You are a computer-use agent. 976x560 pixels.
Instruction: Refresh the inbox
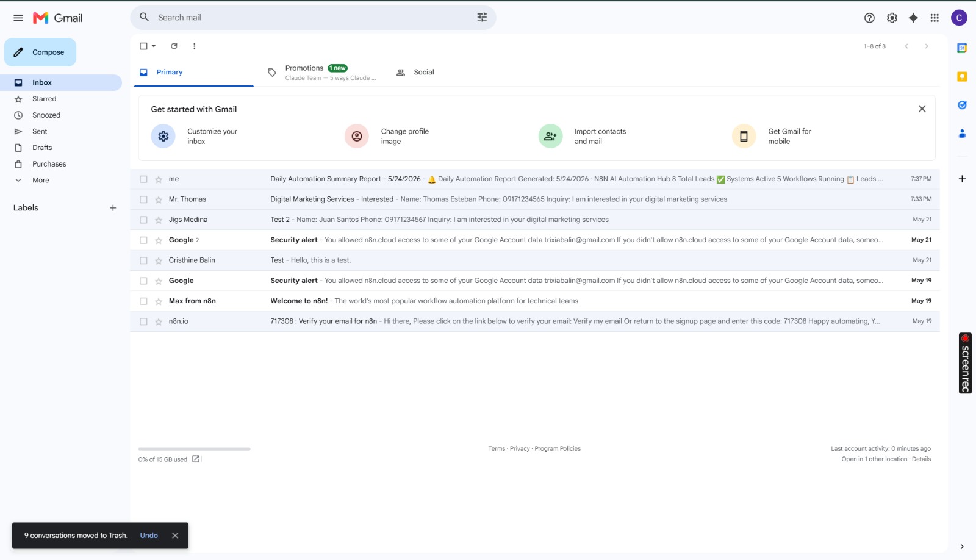(x=174, y=46)
